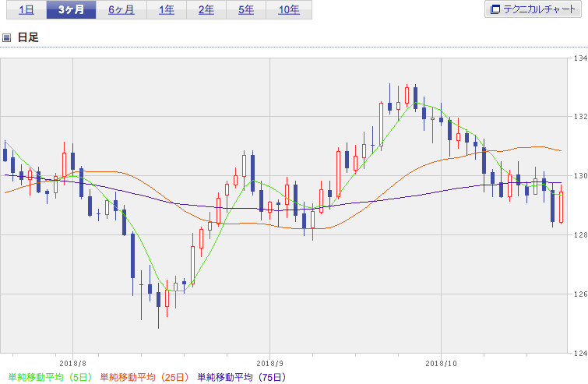Click the 2018/8 date axis label
588x384 pixels.
pos(72,364)
